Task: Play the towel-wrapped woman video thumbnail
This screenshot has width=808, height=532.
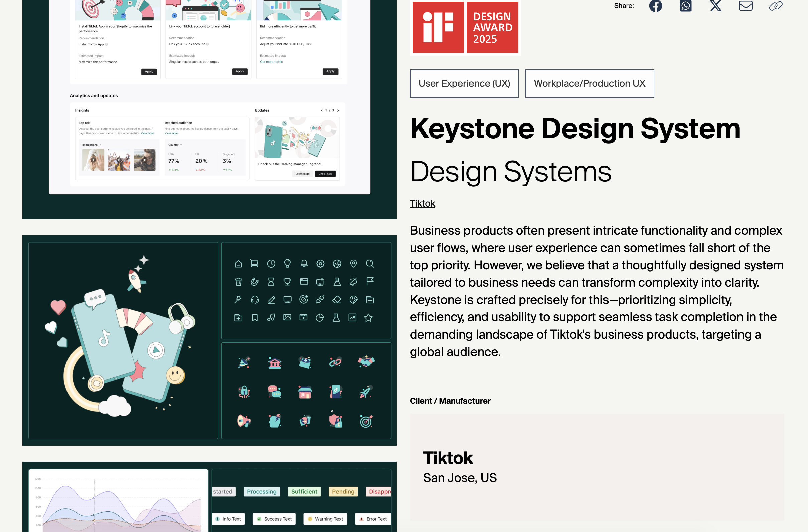Action: point(93,160)
